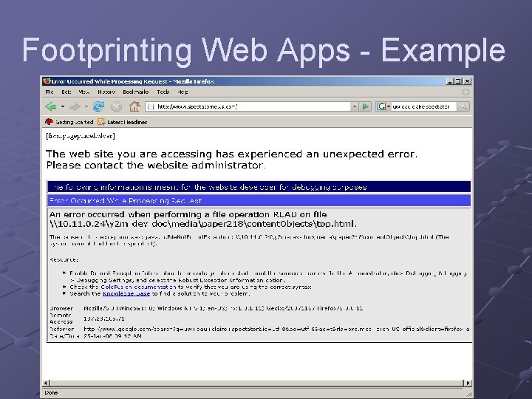This screenshot has height=399, width=532.
Task: Close the Firefox window
Action: 467,81
